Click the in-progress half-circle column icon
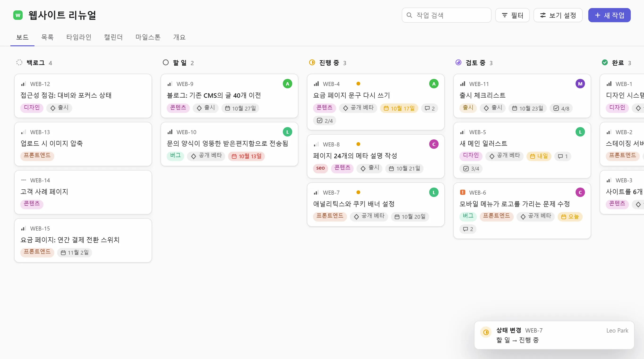The width and height of the screenshot is (644, 359). click(312, 62)
